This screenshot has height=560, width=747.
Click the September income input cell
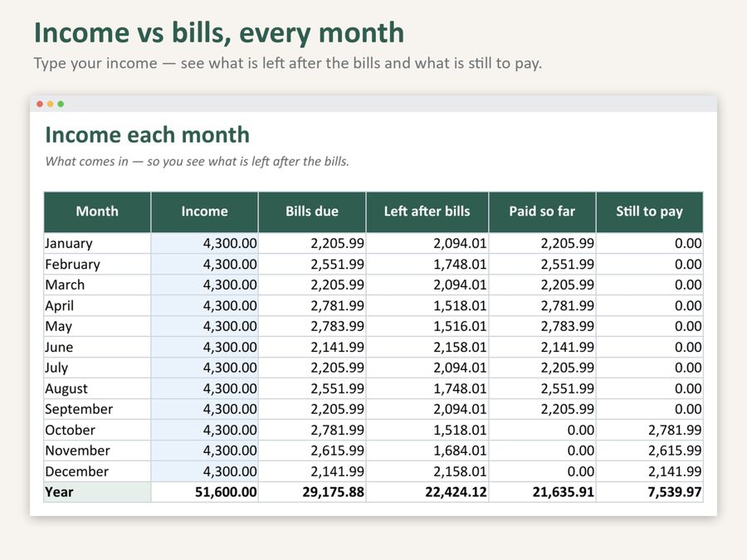[x=204, y=409]
